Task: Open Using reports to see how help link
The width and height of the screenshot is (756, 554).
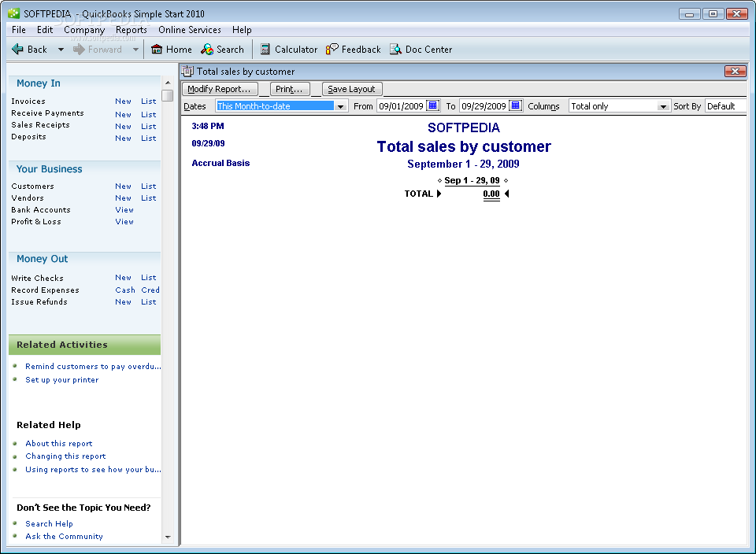Action: point(93,470)
